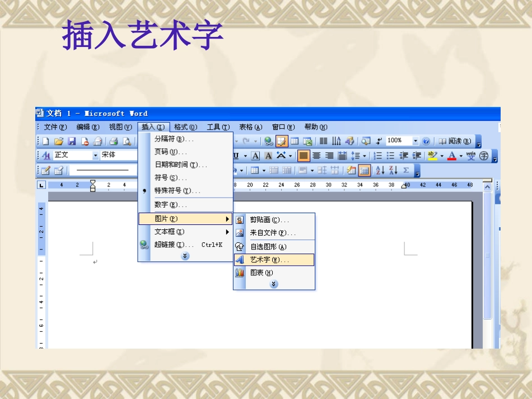Toggle Distributed alignment button
Image resolution: width=532 pixels, height=399 pixels.
click(342, 156)
